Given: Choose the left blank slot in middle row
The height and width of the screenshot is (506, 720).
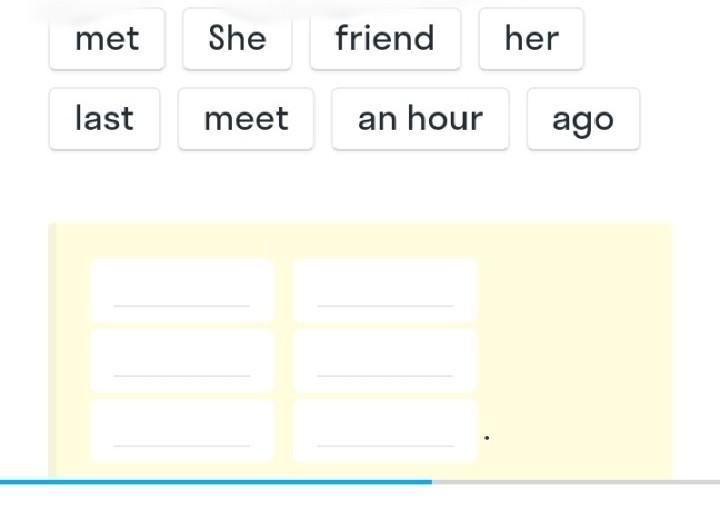Looking at the screenshot, I should coord(181,360).
